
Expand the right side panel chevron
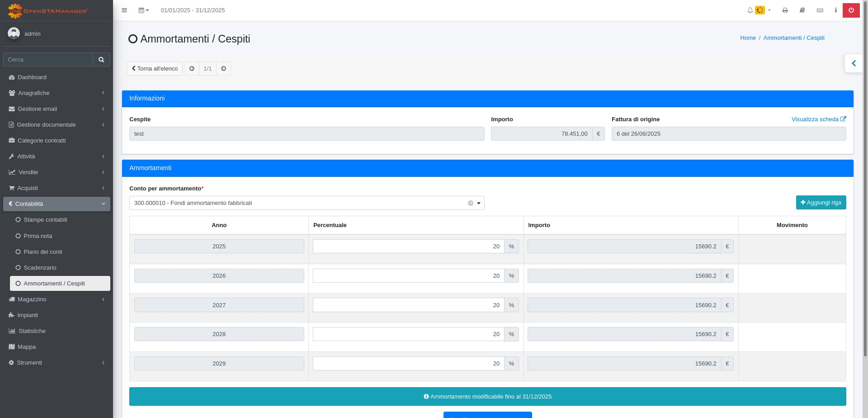[854, 63]
